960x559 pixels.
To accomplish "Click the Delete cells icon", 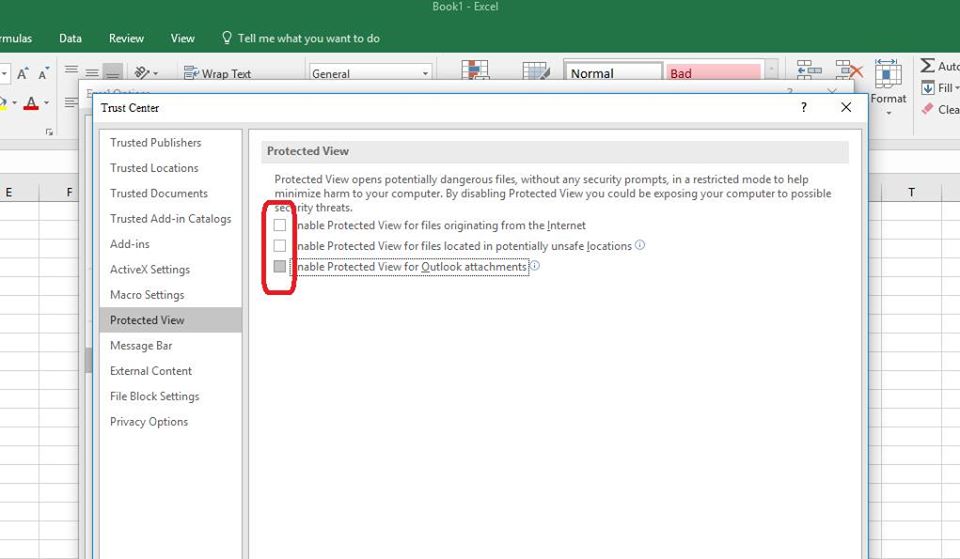I will point(849,71).
